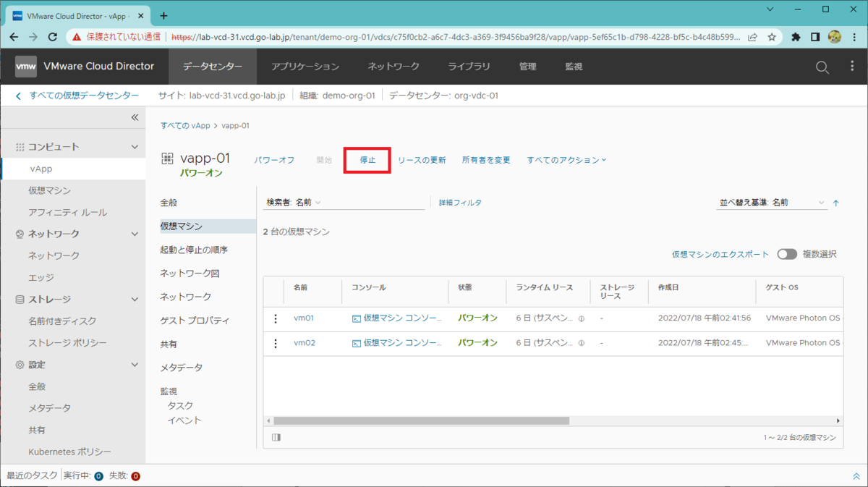Image resolution: width=868 pixels, height=487 pixels.
Task: Click the console icon in the vm01 row
Action: coord(356,318)
